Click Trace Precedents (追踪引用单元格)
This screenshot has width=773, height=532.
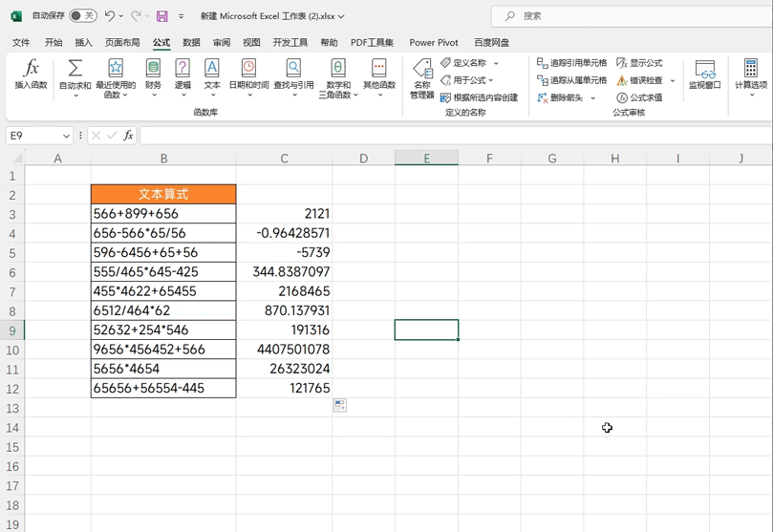[x=571, y=63]
